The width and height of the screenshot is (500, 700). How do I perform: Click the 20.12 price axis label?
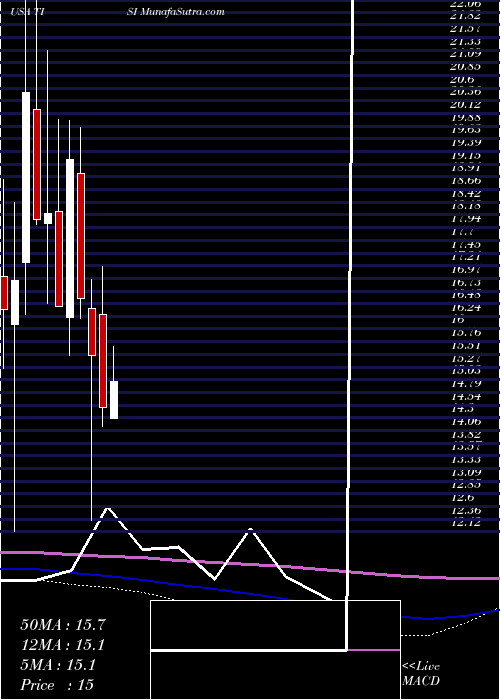click(468, 104)
